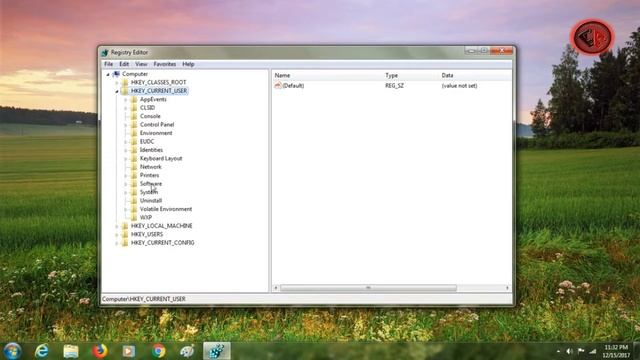
Task: Open the Favorites menu
Action: (164, 64)
